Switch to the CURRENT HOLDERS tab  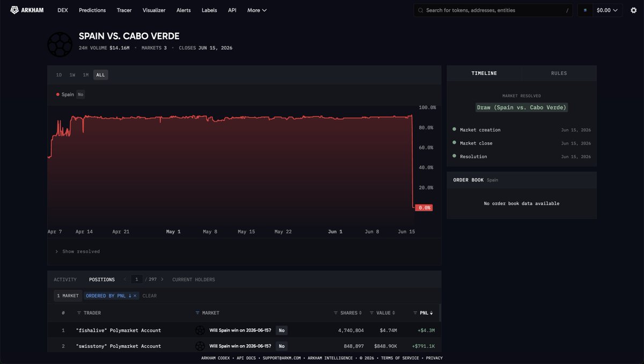tap(193, 280)
